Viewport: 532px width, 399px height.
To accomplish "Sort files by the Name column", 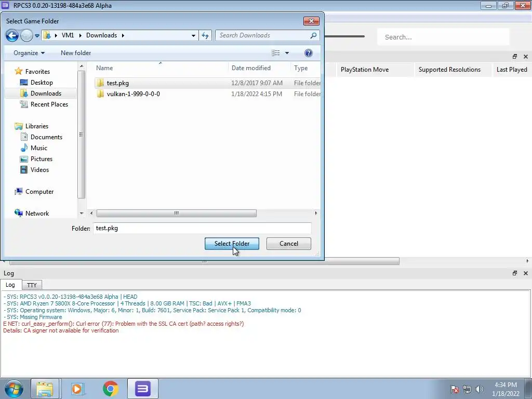I will pyautogui.click(x=160, y=68).
